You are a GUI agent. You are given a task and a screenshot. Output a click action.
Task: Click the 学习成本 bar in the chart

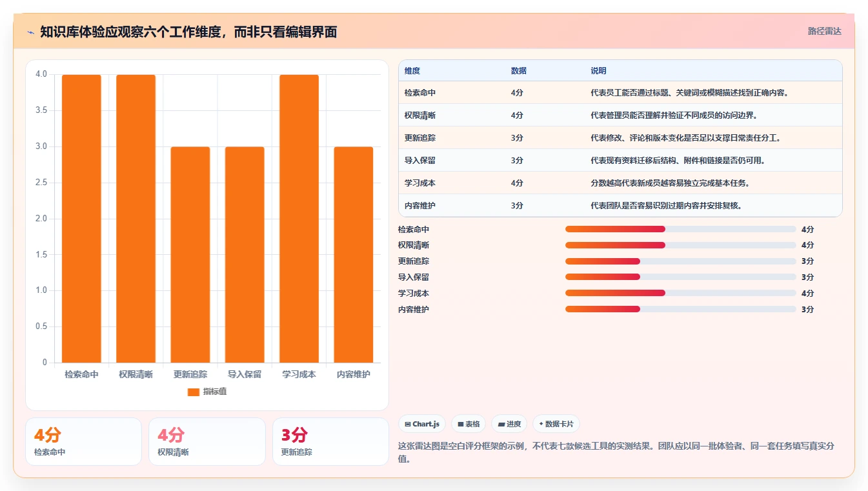[x=299, y=219]
